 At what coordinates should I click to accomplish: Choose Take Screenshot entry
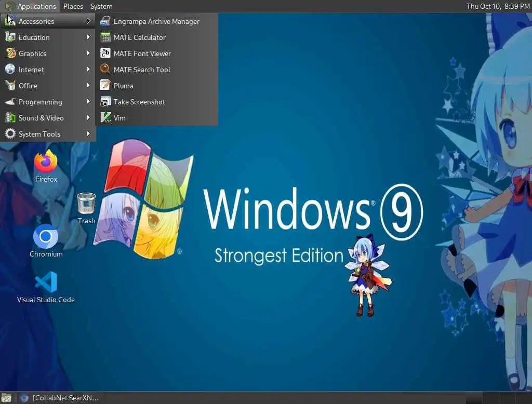click(x=157, y=101)
